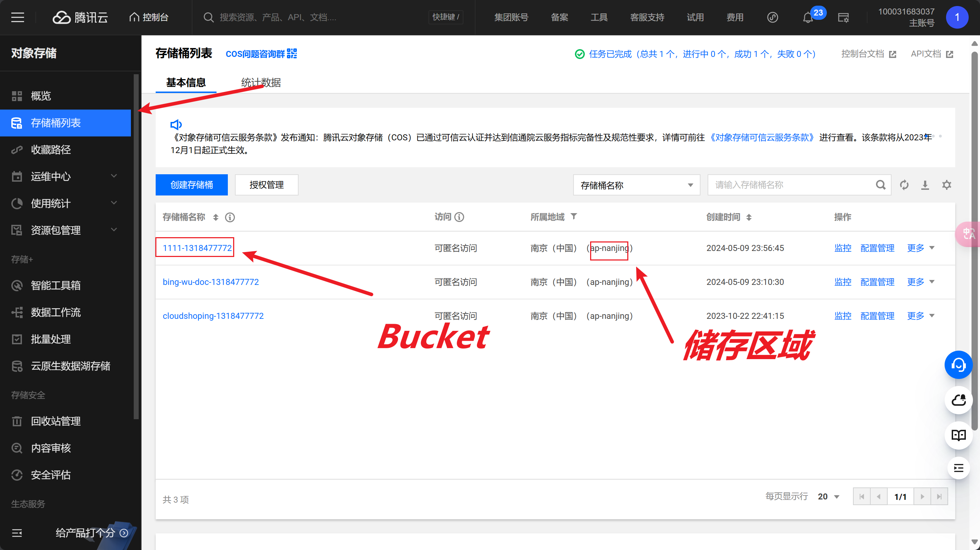
Task: Open the 所属地域 filter funnel
Action: pyautogui.click(x=574, y=216)
